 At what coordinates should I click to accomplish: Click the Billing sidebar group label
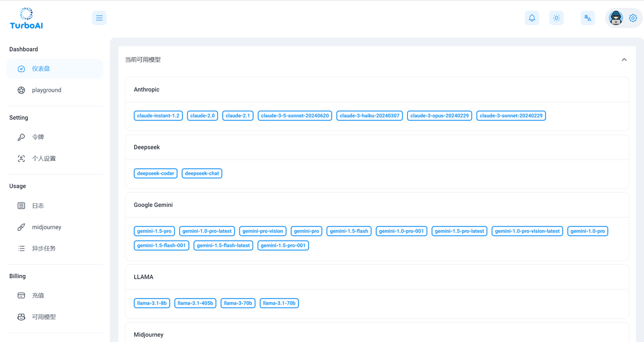(17, 276)
